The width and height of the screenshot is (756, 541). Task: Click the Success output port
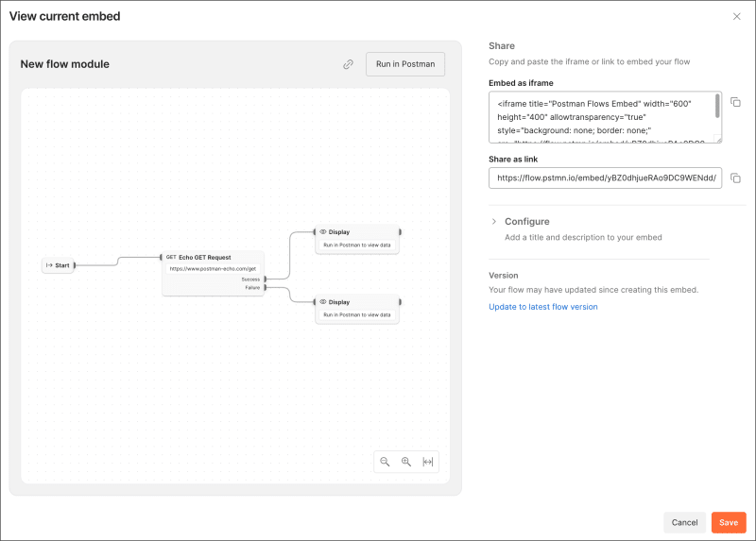coord(266,279)
